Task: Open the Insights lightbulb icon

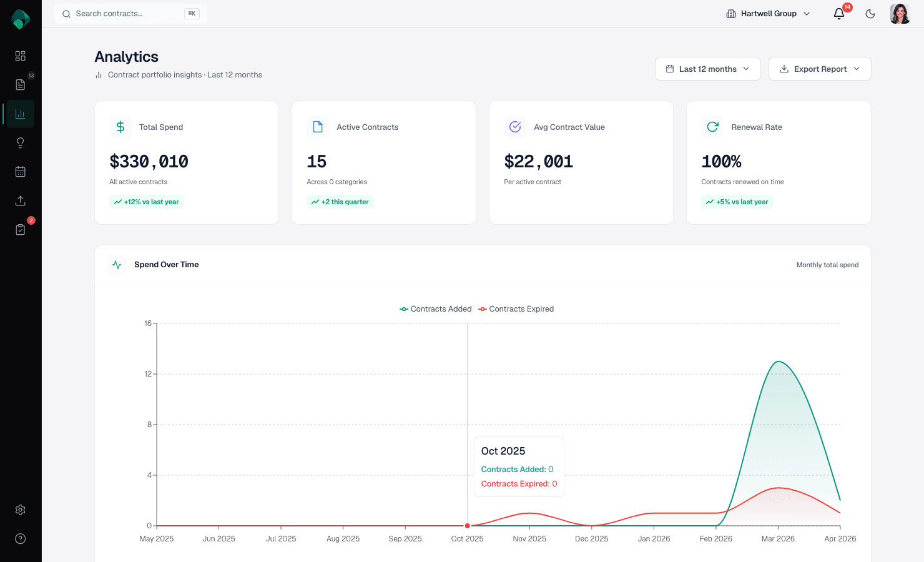Action: click(20, 142)
